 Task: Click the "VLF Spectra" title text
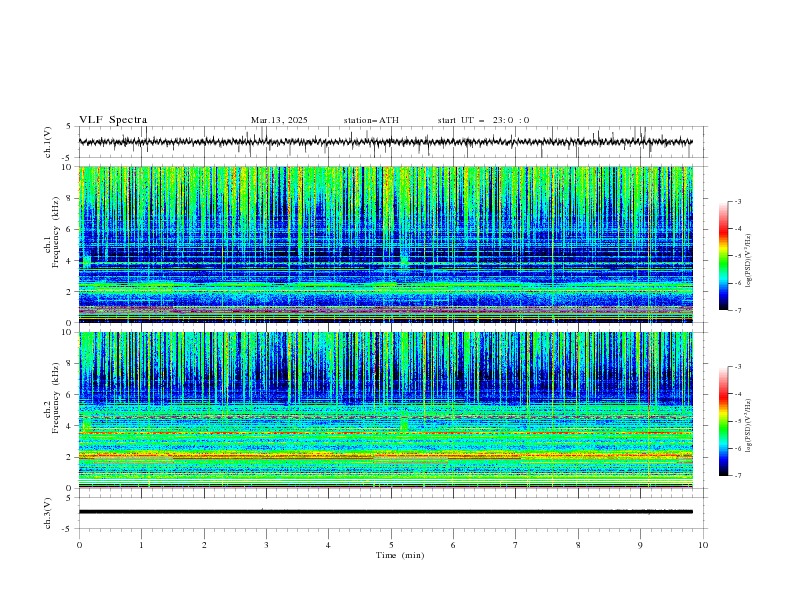pos(113,120)
